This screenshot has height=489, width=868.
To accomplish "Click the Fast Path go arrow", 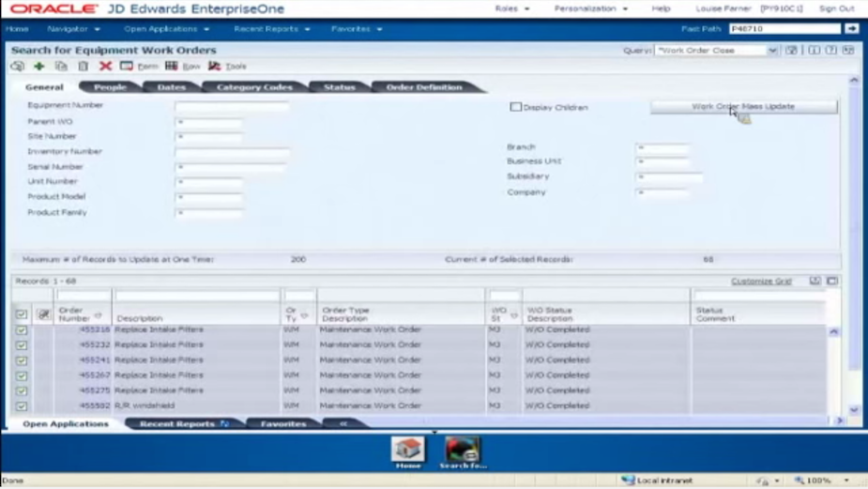I will pos(852,28).
